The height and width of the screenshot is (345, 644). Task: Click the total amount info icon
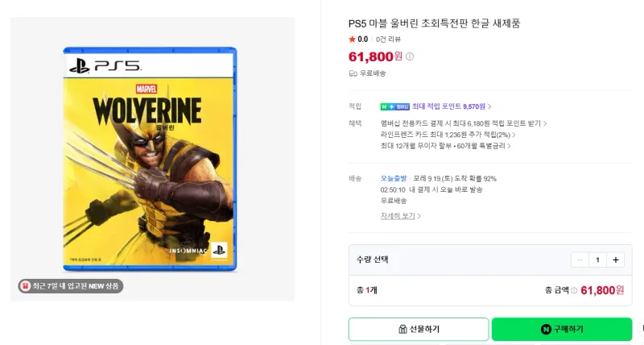pos(574,290)
